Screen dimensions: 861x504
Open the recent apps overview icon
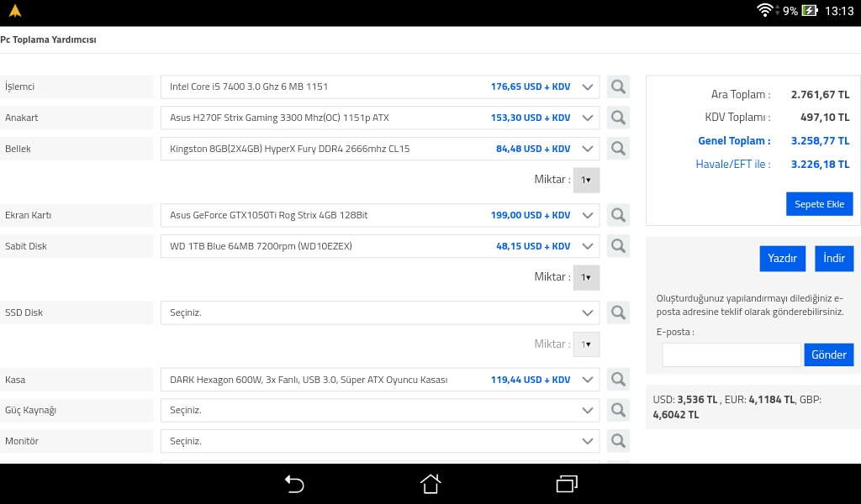567,484
